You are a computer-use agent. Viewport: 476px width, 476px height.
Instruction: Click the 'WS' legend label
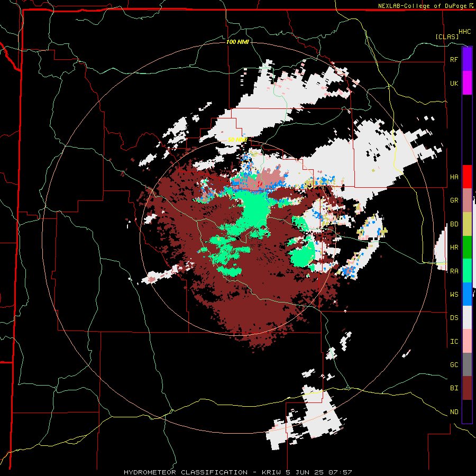[x=454, y=295]
